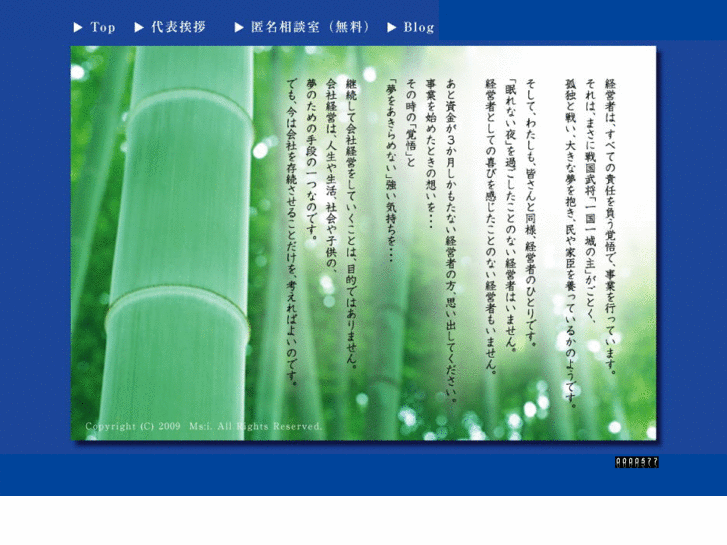This screenshot has width=727, height=545.
Task: Click the line starting 経営者は、すべての責任
Action: [x=611, y=227]
